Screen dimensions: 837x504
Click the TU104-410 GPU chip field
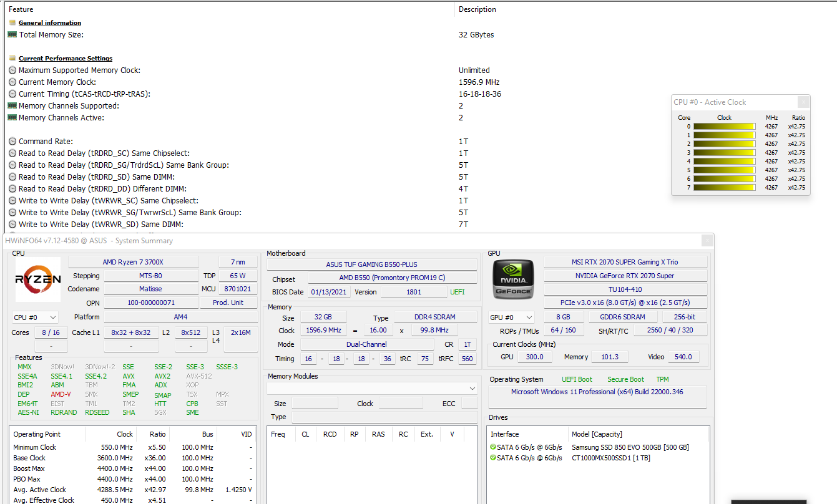point(625,289)
